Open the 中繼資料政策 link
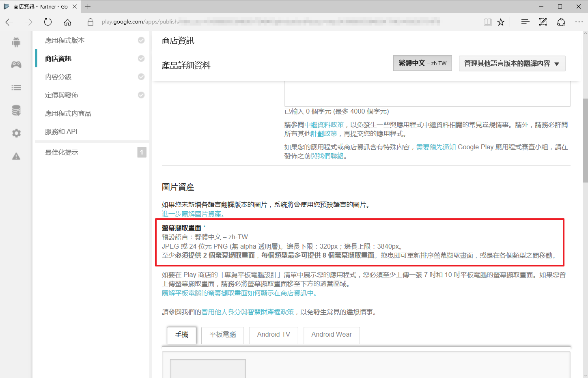The image size is (588, 378). coord(324,125)
